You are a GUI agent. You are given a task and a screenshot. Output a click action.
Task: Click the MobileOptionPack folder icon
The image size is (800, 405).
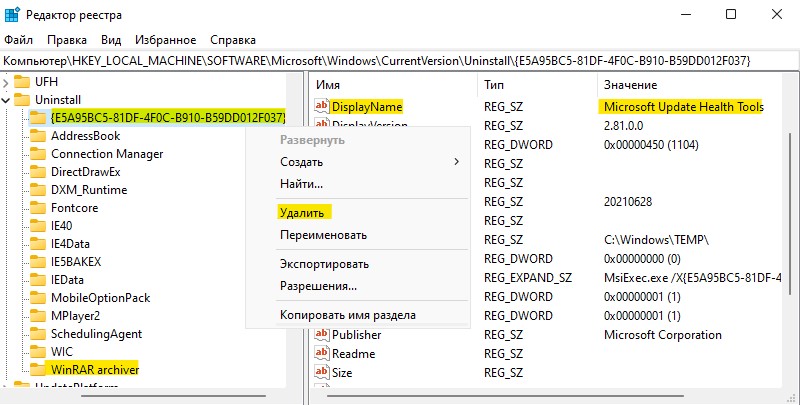click(38, 297)
